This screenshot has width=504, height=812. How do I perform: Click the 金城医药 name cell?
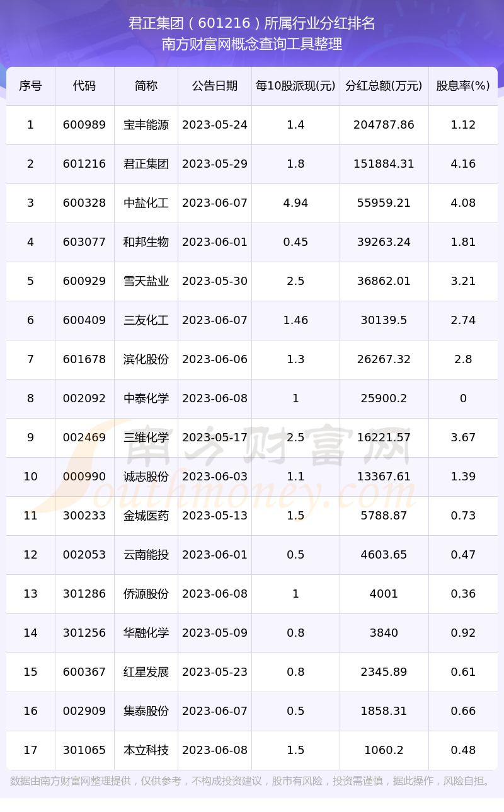pyautogui.click(x=146, y=516)
